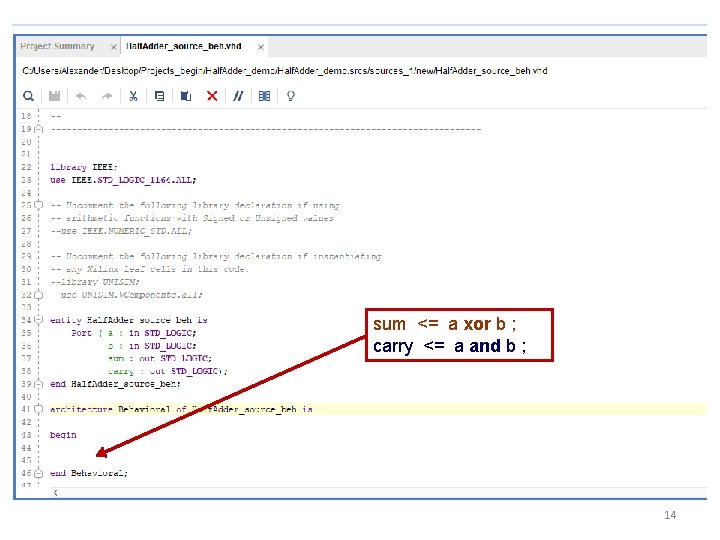Click the horizontal scrollbar left arrow
The width and height of the screenshot is (720, 540).
pyautogui.click(x=56, y=493)
